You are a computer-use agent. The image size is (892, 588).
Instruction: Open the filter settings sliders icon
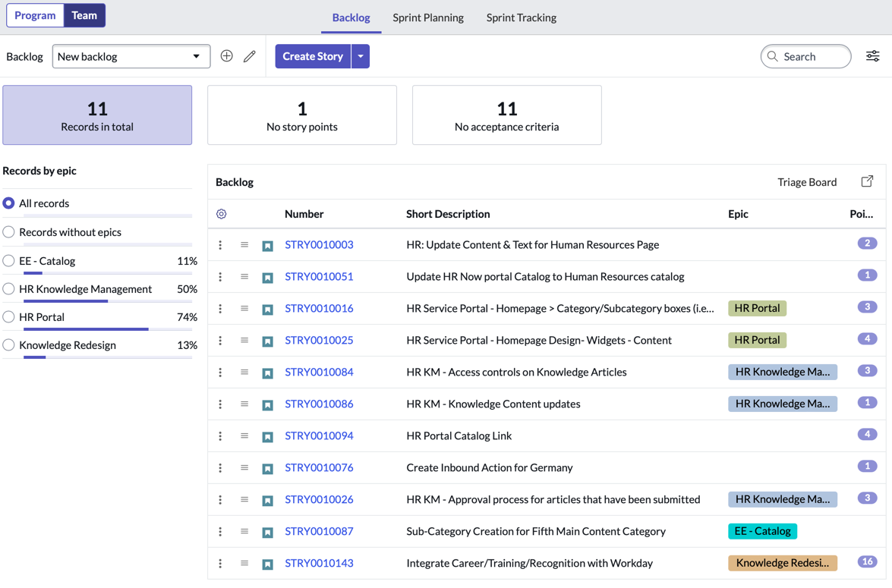click(873, 55)
